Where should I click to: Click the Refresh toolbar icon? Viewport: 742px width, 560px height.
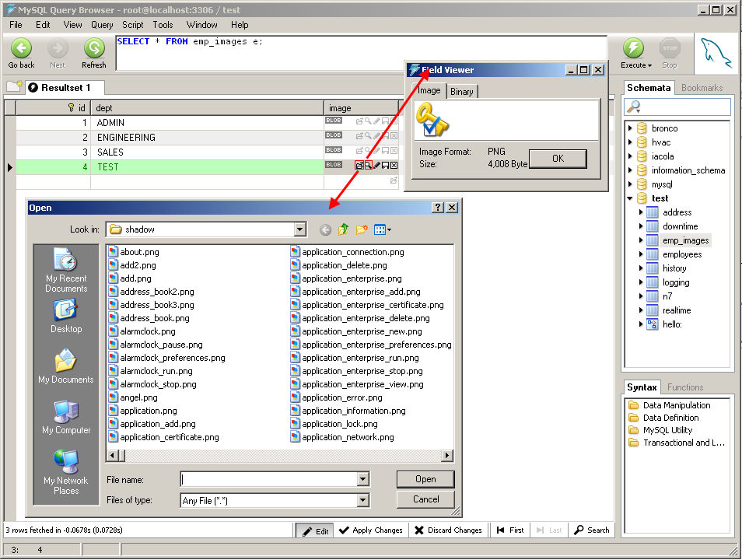point(94,47)
